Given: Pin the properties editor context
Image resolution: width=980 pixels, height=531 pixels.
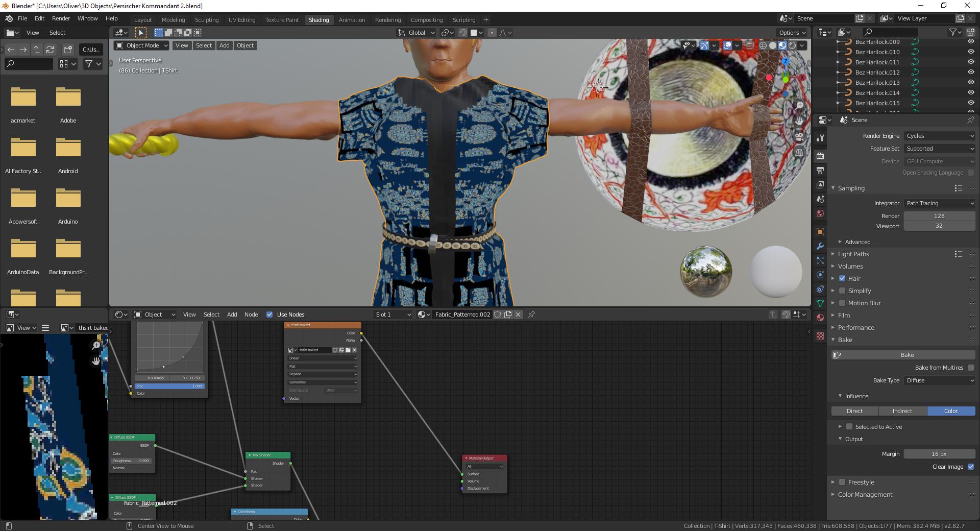Looking at the screenshot, I should (970, 120).
